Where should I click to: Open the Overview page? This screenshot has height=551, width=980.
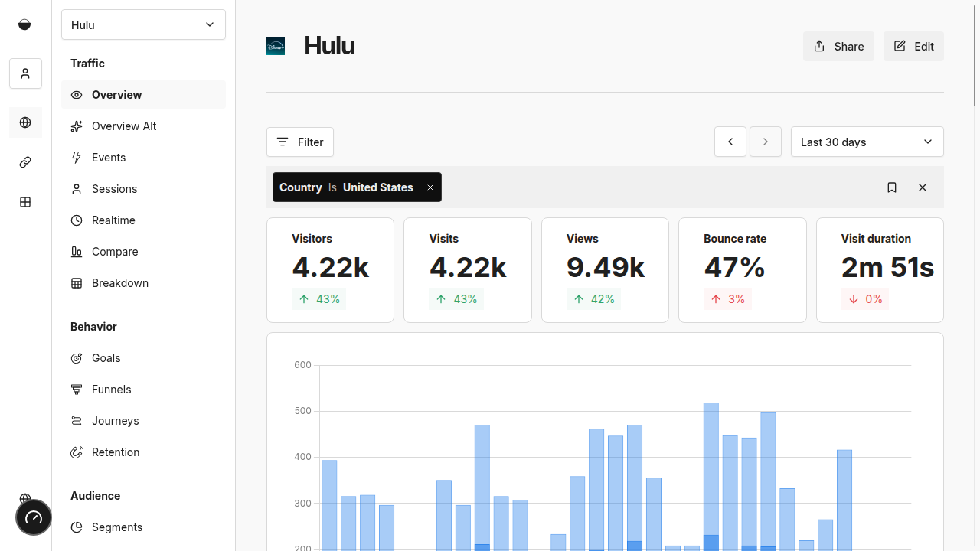pyautogui.click(x=143, y=95)
